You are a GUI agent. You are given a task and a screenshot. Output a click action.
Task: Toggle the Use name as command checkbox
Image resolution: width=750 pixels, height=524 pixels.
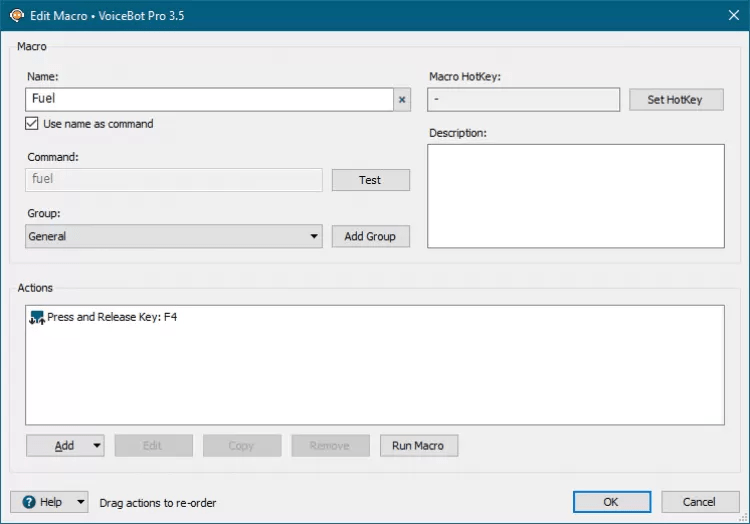pos(32,124)
